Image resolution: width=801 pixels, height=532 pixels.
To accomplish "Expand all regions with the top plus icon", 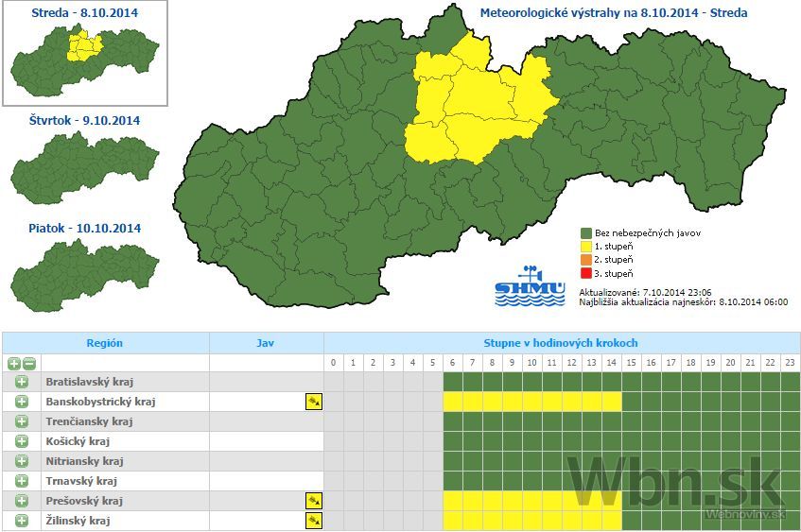I will click(14, 363).
